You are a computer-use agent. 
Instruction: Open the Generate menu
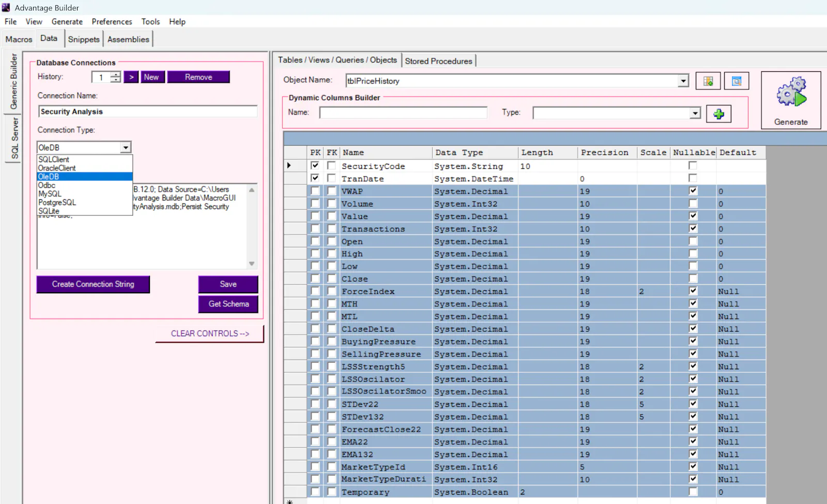click(67, 22)
